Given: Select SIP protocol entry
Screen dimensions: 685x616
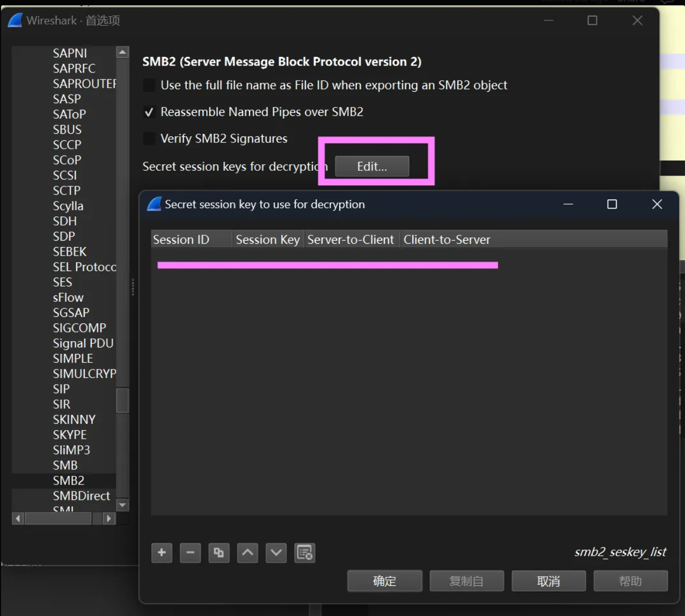Looking at the screenshot, I should (x=61, y=389).
